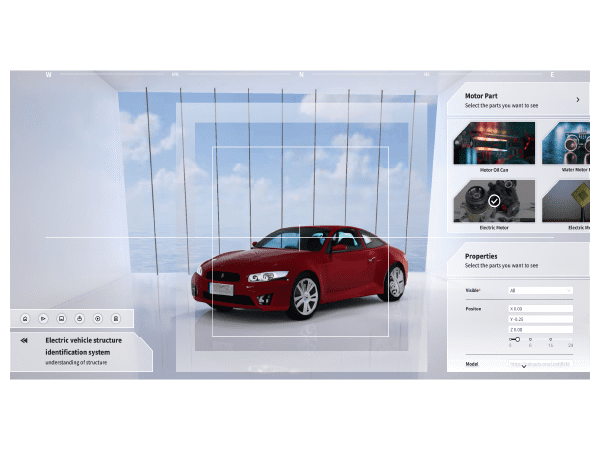This screenshot has height=450, width=600.
Task: Select the yellow-sign part thumbnail
Action: [566, 201]
